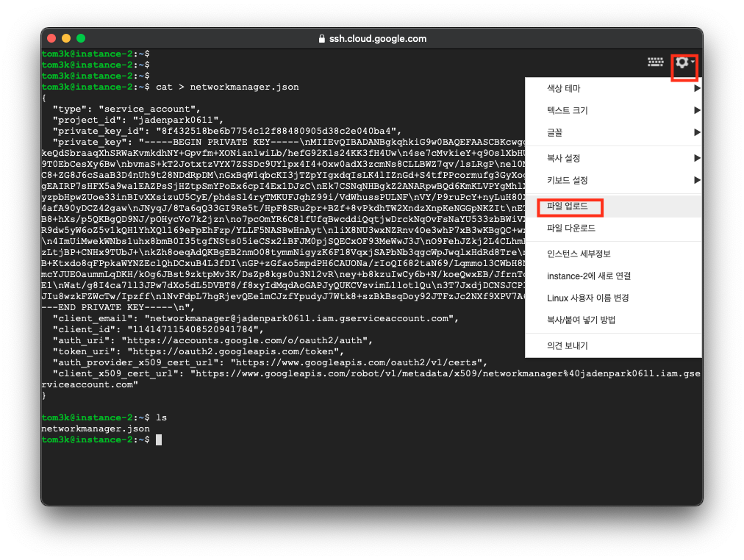
Task: Expand arrow next to 텍스트 크기
Action: 697,110
